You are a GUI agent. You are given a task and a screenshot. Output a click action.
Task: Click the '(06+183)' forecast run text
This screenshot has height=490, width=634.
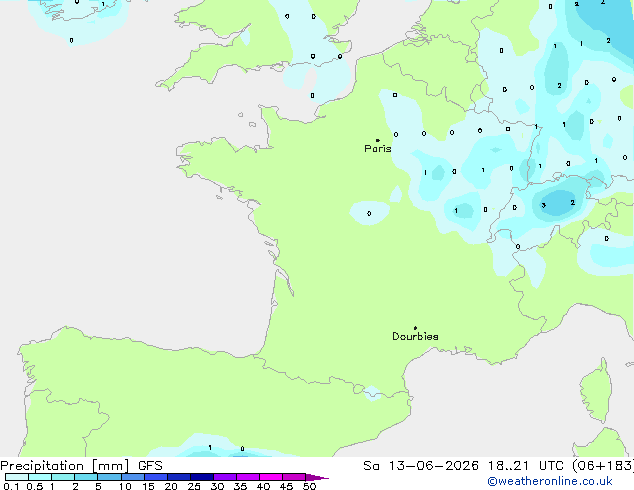(x=603, y=466)
